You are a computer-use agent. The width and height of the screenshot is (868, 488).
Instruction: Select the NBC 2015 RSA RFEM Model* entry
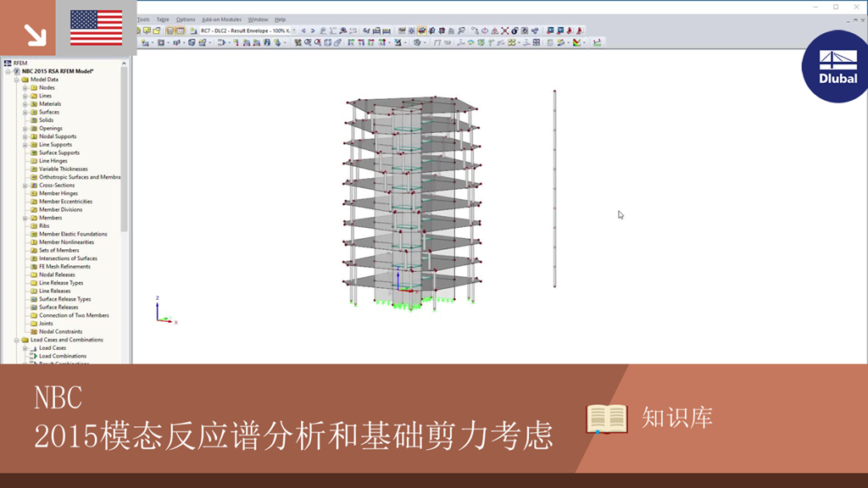coord(58,71)
